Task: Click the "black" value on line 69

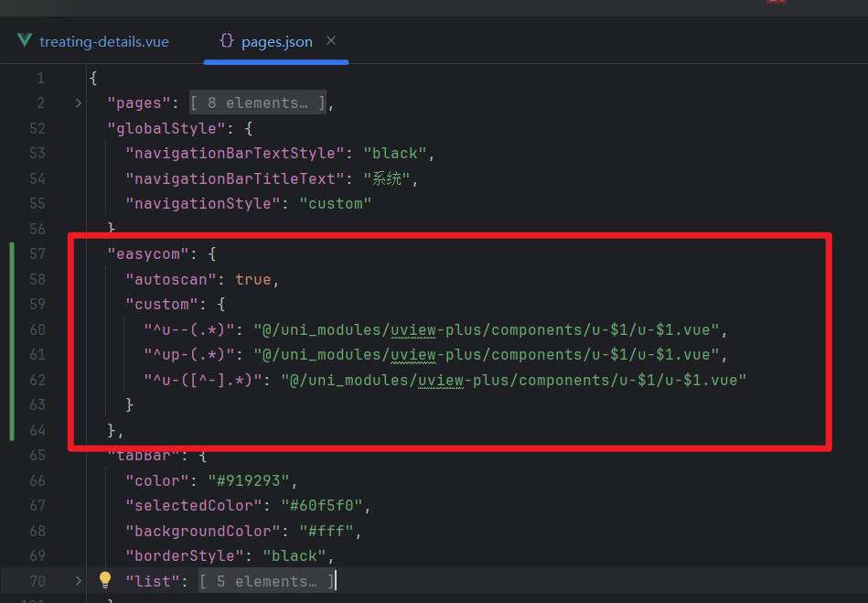Action: tap(295, 556)
